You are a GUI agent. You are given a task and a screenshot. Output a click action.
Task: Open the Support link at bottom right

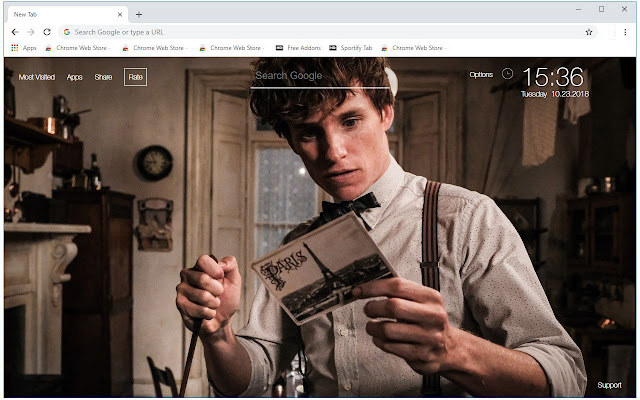pyautogui.click(x=609, y=385)
